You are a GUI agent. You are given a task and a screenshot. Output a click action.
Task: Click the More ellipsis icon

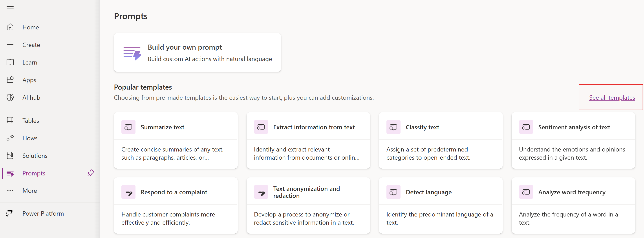coord(10,191)
